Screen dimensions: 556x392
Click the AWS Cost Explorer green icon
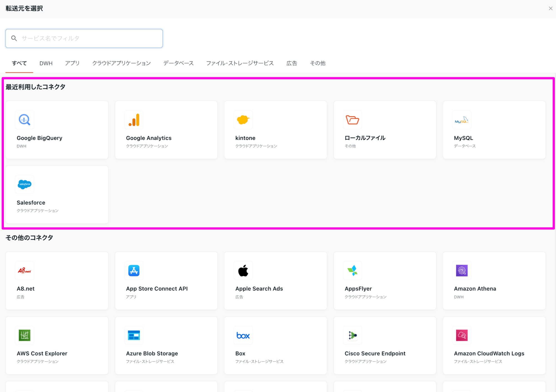coord(24,335)
